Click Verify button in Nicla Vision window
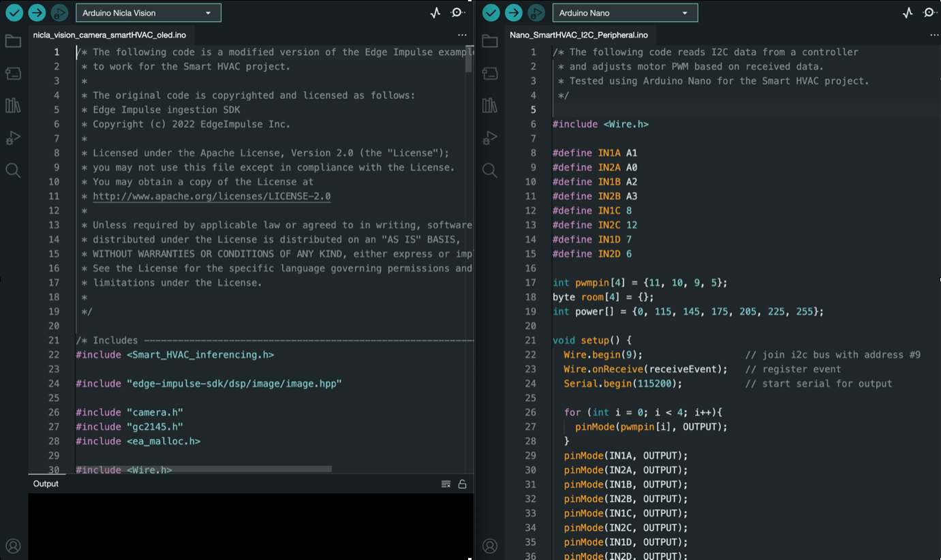The image size is (941, 560). [x=14, y=12]
